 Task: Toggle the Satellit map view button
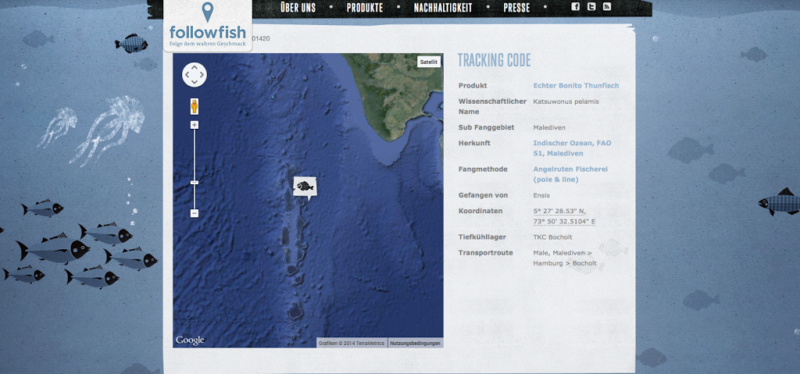429,62
